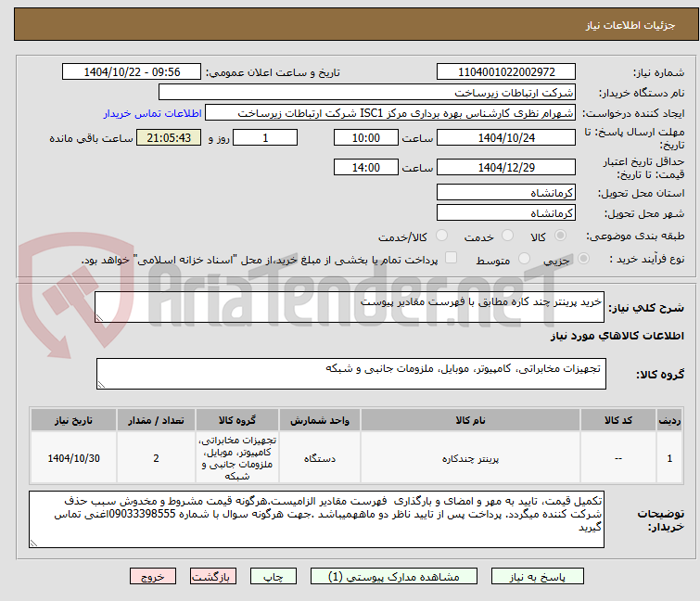Click the announcement date field 1404/10/22 - 09:56
Image resolution: width=700 pixels, height=601 pixels.
[x=132, y=72]
